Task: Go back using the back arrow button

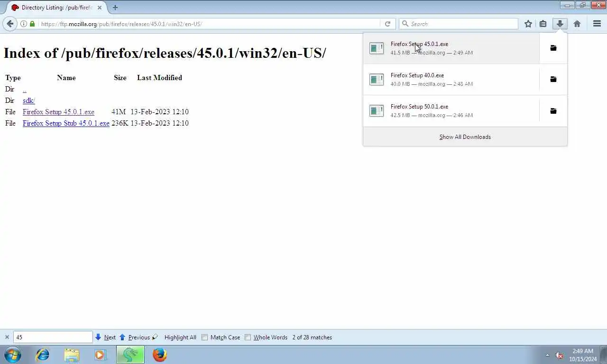Action: [x=10, y=24]
